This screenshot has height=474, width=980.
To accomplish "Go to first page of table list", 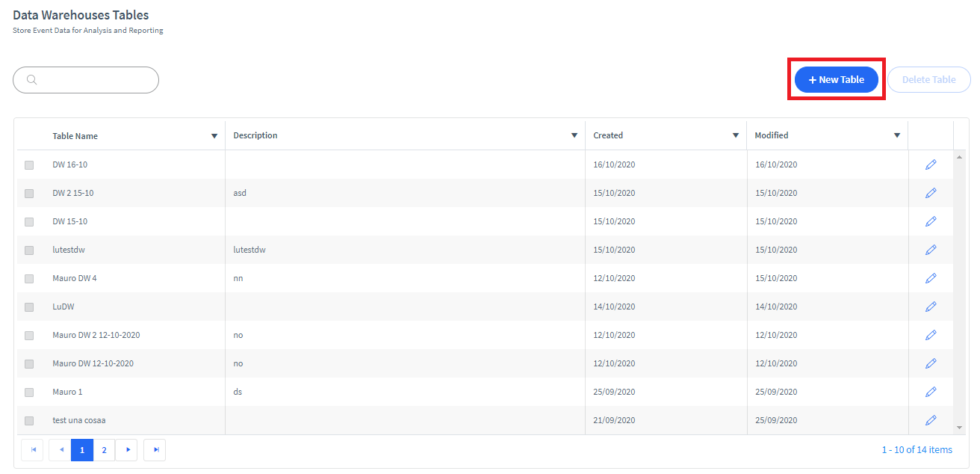I will click(32, 449).
